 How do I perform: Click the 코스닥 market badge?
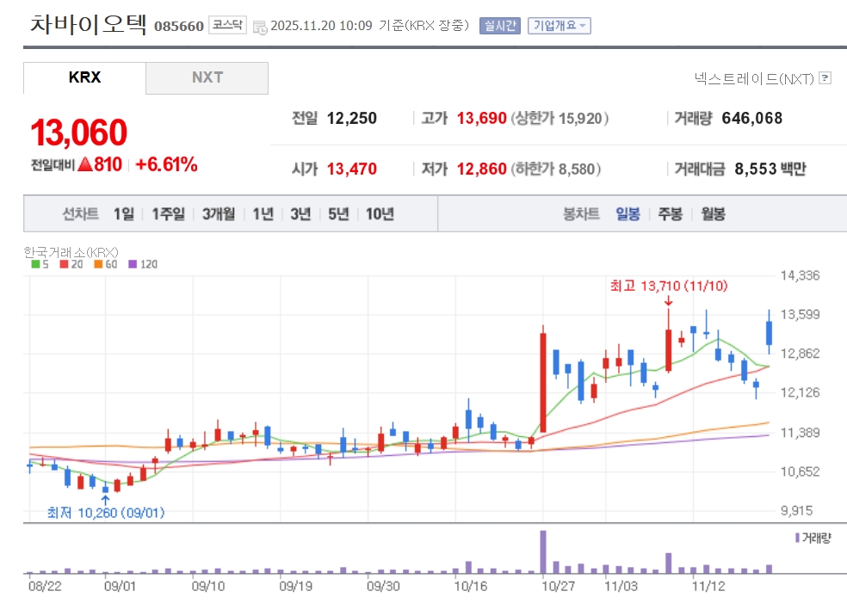click(x=227, y=26)
